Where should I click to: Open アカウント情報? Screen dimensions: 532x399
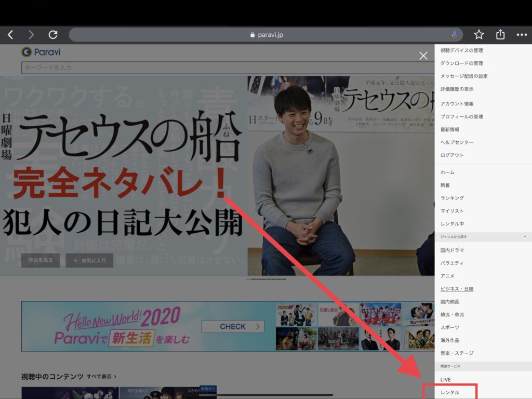click(457, 104)
